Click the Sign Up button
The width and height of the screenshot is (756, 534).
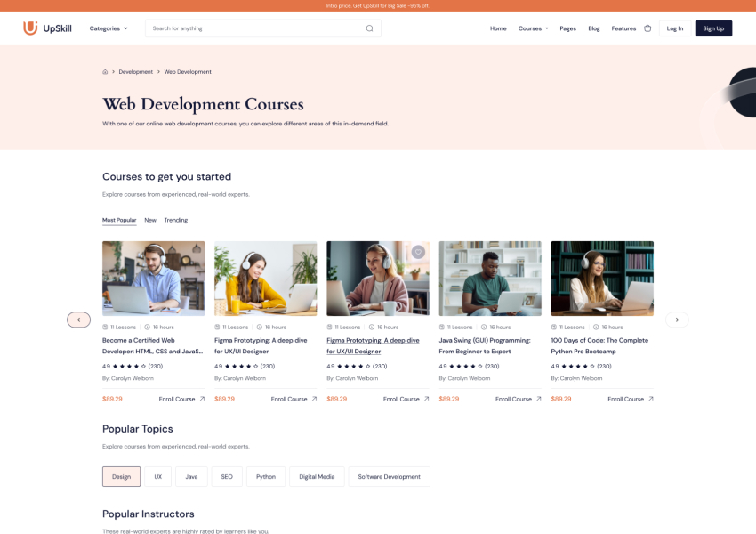(x=713, y=28)
